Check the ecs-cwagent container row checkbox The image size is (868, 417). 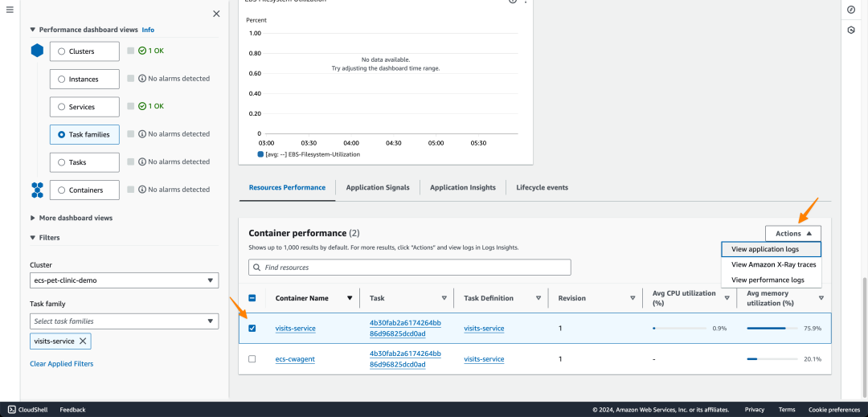click(252, 359)
